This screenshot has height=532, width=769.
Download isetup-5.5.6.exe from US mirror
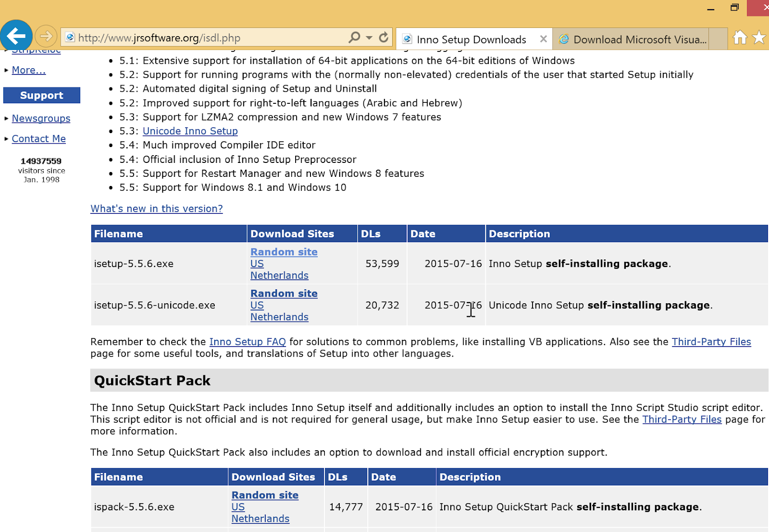[x=257, y=264]
